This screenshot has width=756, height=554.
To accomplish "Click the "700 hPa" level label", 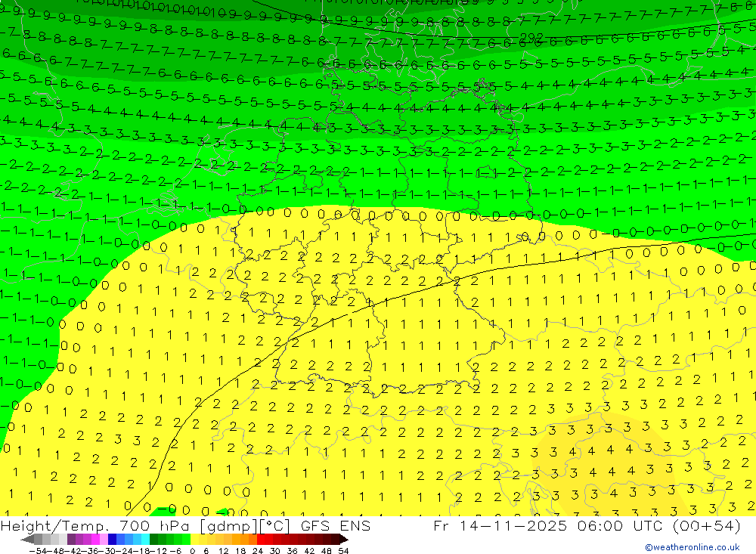I will (155, 526).
